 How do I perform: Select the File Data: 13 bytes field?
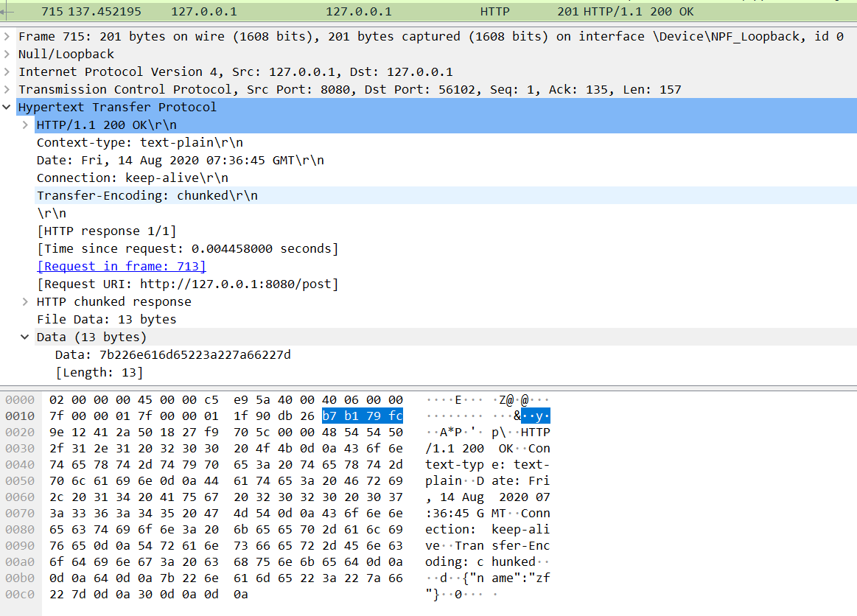[106, 319]
